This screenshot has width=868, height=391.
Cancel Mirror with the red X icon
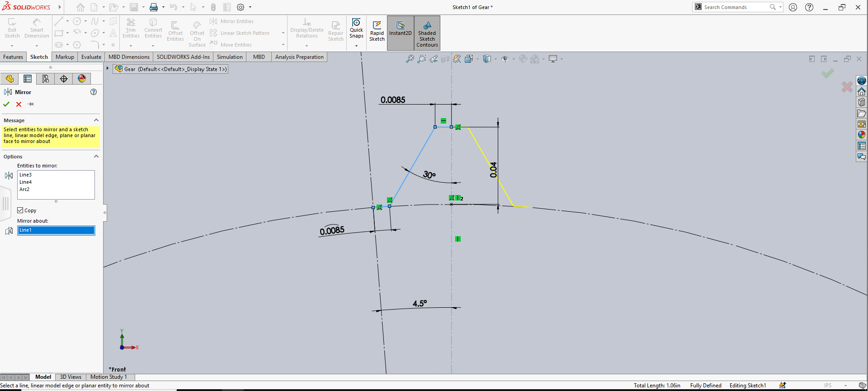19,104
